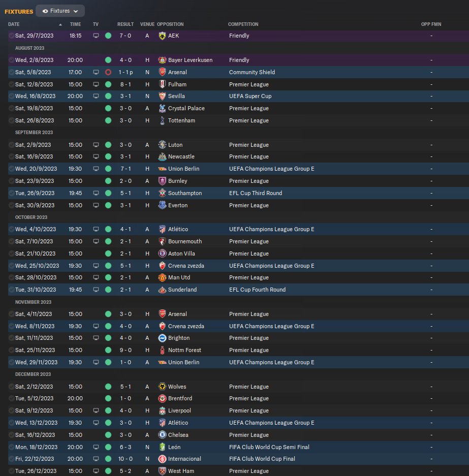Viewport: 469px width, 476px height.
Task: Toggle the checkmark for Tue, 26/9/2023 fixture
Action: pyautogui.click(x=11, y=193)
